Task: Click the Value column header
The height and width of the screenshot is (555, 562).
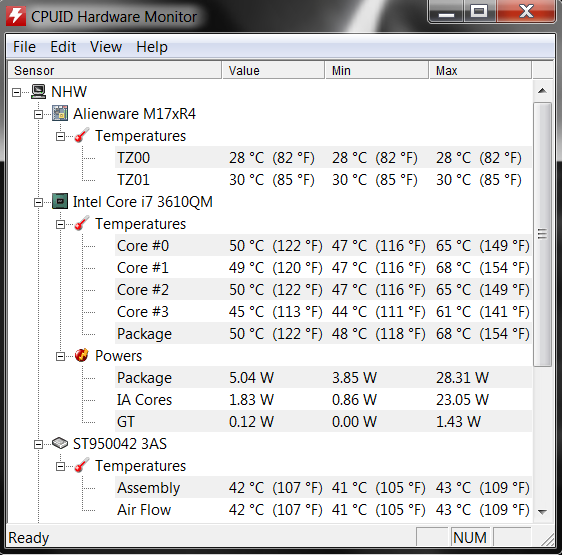Action: click(273, 70)
